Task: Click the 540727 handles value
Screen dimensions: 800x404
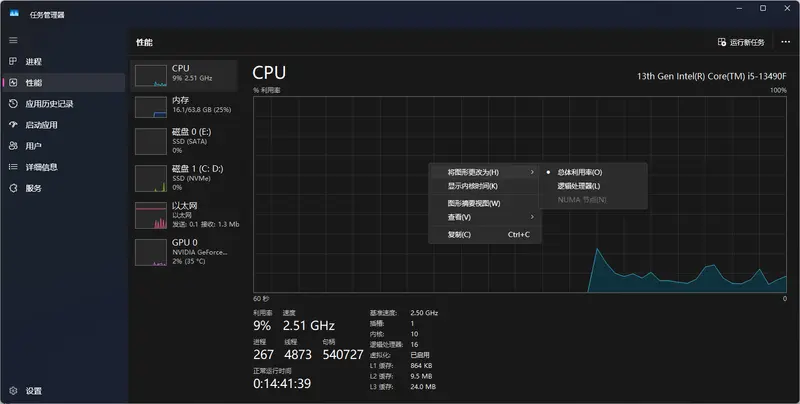Action: click(x=343, y=354)
